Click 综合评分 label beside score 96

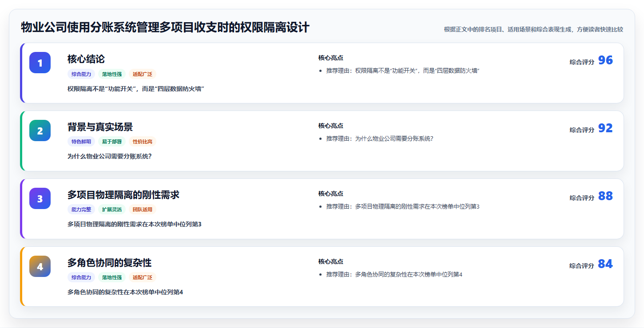click(582, 63)
